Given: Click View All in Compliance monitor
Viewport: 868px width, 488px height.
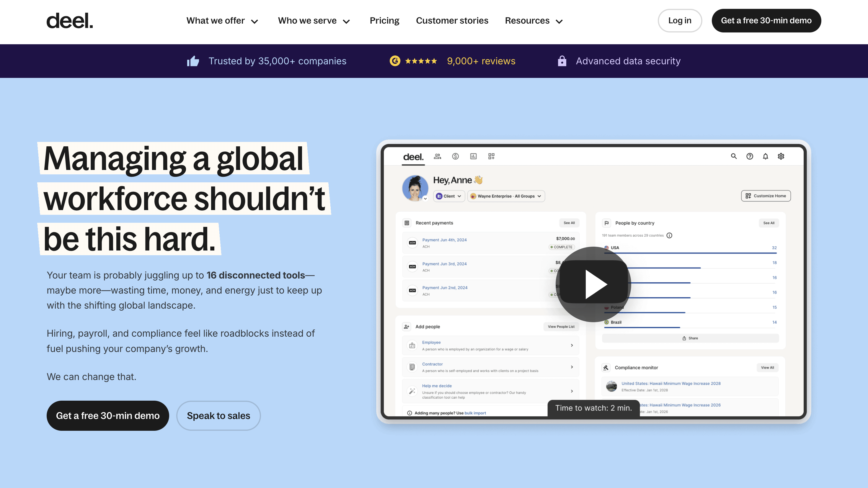Looking at the screenshot, I should 767,367.
